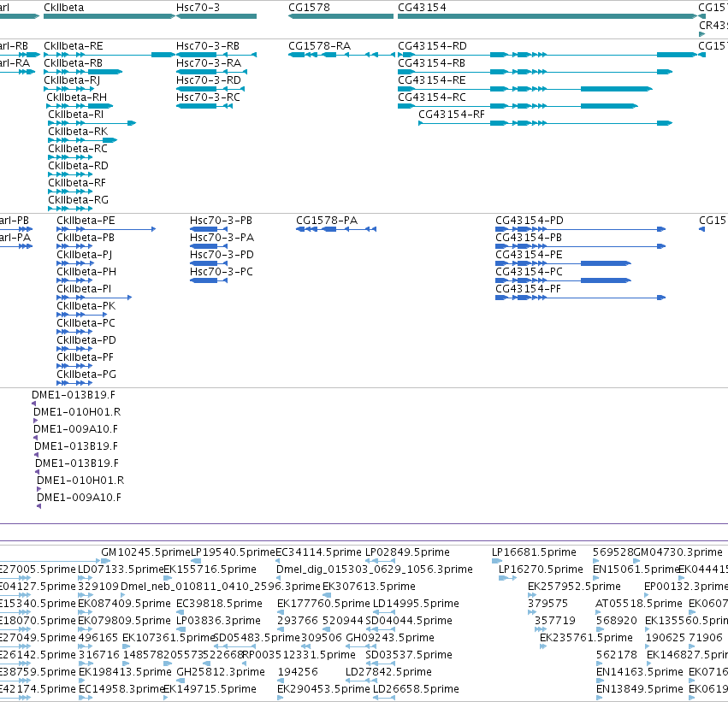This screenshot has width=728, height=702.
Task: Click transcript CkIIbeta-RK label
Action: pos(78,132)
